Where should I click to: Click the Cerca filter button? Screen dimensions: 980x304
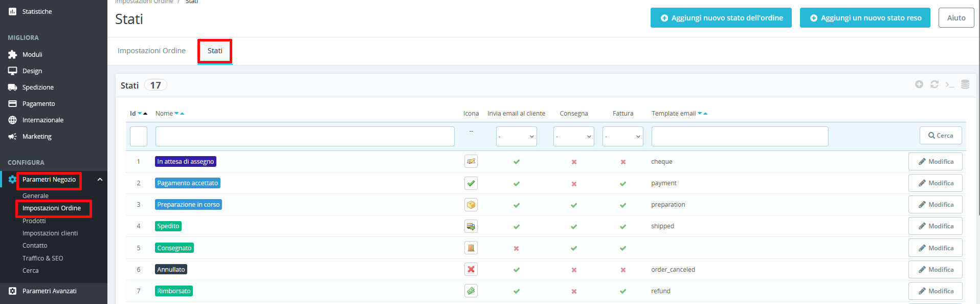[x=941, y=136]
